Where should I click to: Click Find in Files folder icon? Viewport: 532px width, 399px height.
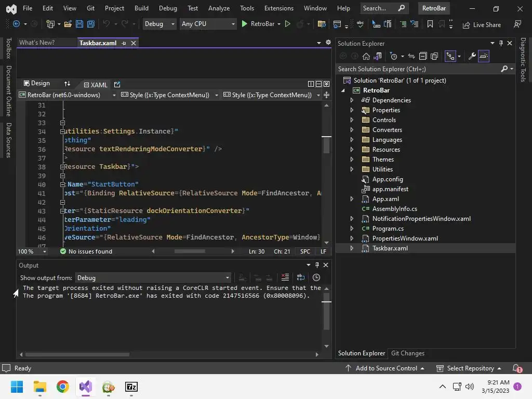pyautogui.click(x=321, y=24)
